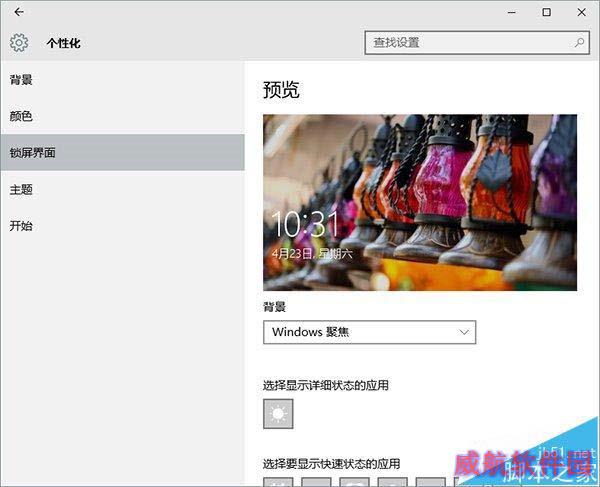
Task: Click the search magnifier icon
Action: [579, 42]
